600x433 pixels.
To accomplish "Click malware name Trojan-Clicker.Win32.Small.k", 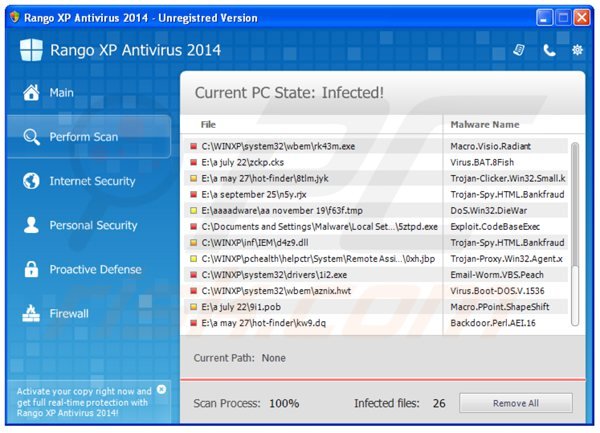I will click(x=508, y=178).
